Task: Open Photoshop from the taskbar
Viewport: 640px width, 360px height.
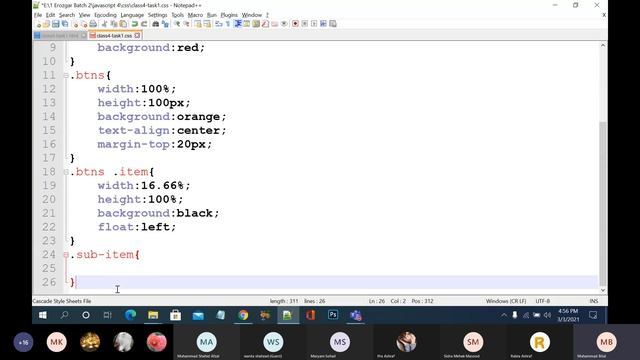Action: click(x=333, y=315)
